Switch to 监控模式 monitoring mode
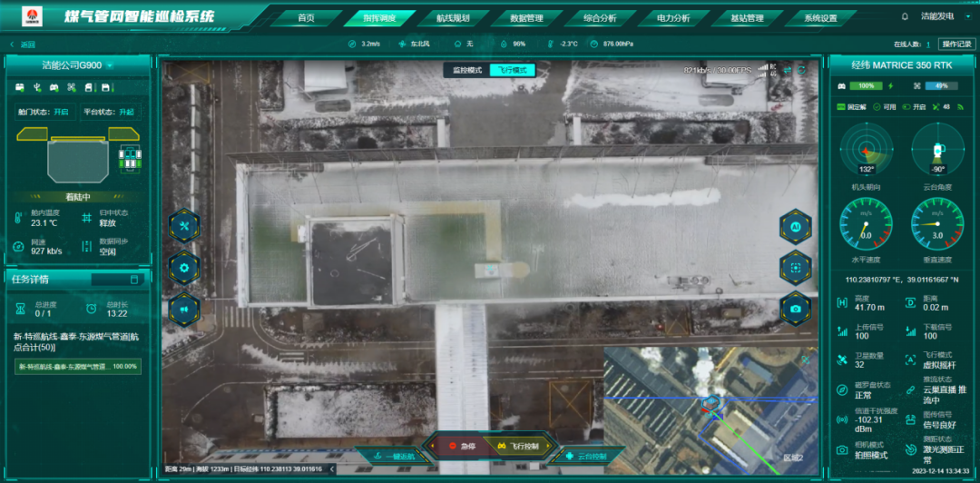The height and width of the screenshot is (483, 980). (x=465, y=70)
